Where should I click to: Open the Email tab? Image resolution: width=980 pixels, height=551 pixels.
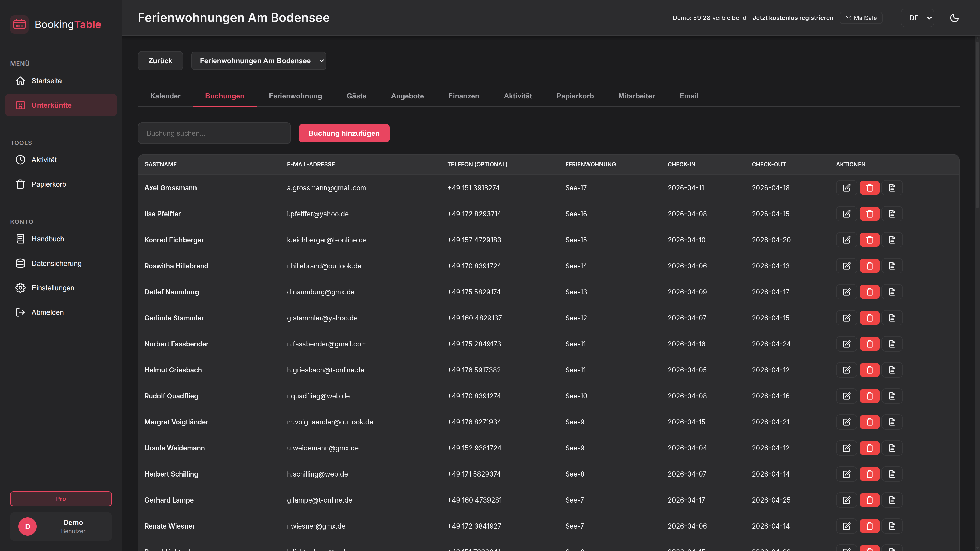coord(689,96)
